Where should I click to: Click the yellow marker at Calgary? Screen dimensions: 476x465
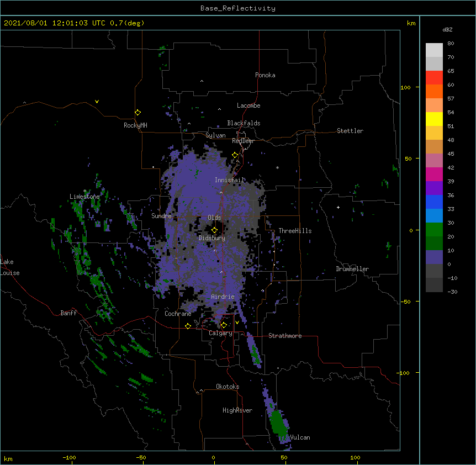[224, 325]
